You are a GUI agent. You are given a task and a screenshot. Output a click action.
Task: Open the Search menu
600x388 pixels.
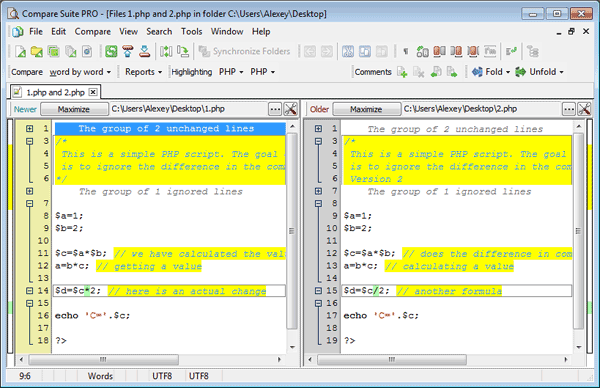pos(159,31)
